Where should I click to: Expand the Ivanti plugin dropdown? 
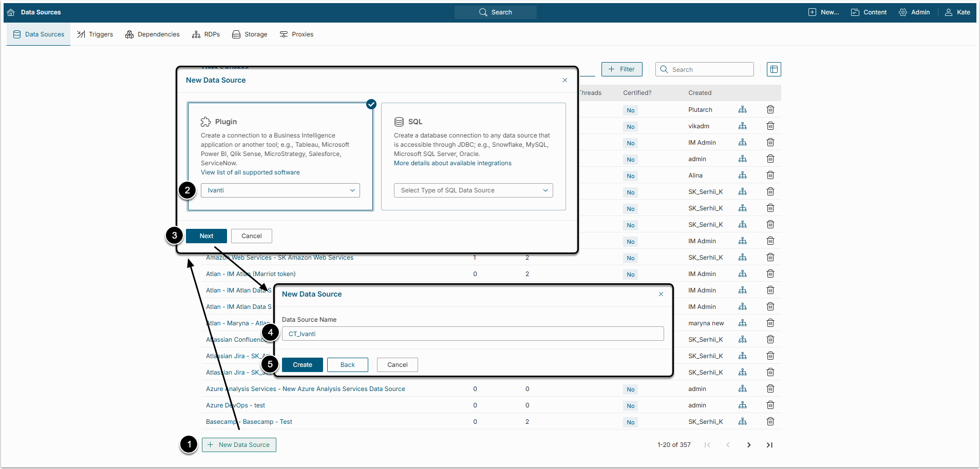(280, 190)
